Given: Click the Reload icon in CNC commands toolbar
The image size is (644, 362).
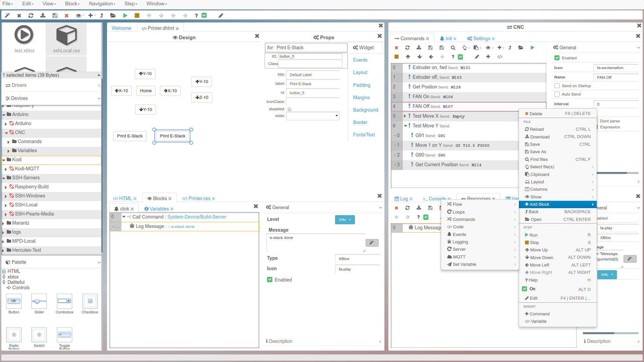Looking at the screenshot, I should point(407,48).
